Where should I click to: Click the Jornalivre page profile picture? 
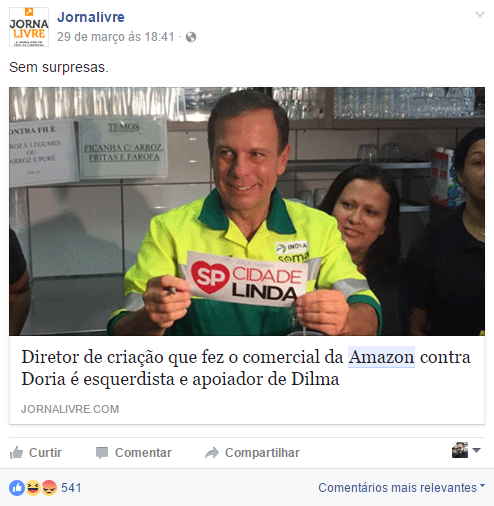click(x=29, y=27)
